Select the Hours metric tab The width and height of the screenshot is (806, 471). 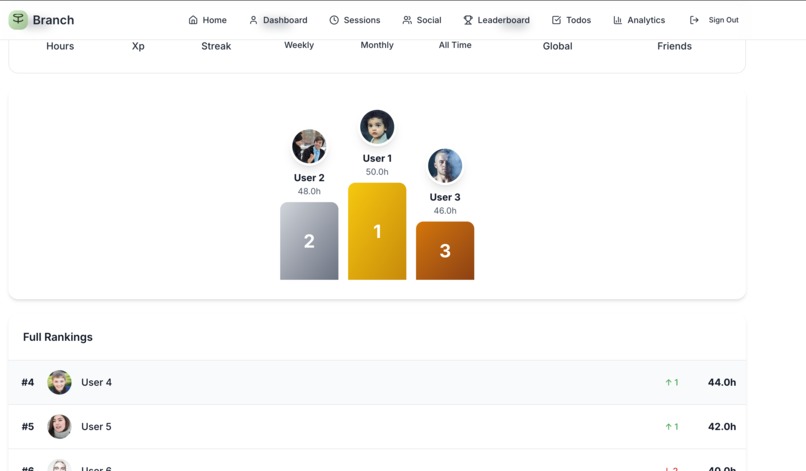[60, 46]
